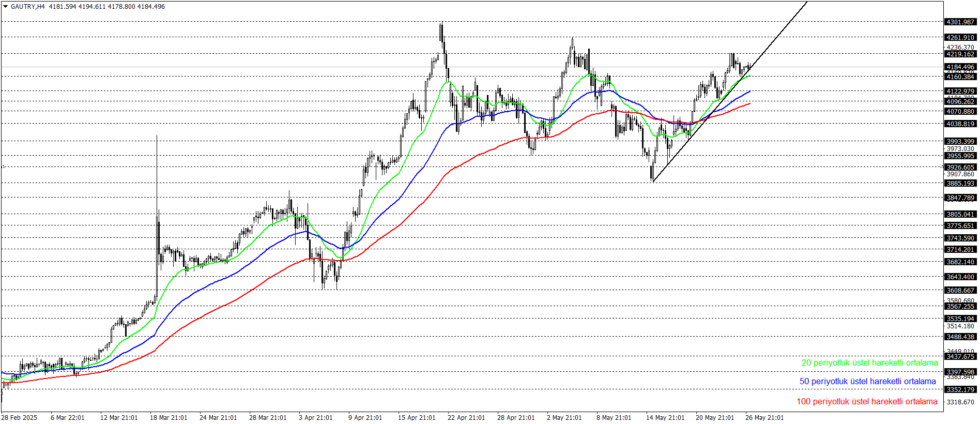Click the 3682.140 price level label

click(x=960, y=262)
